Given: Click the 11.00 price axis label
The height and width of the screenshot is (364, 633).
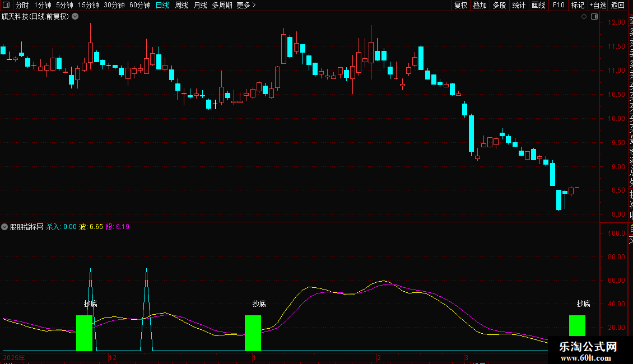Looking at the screenshot, I should tap(616, 71).
